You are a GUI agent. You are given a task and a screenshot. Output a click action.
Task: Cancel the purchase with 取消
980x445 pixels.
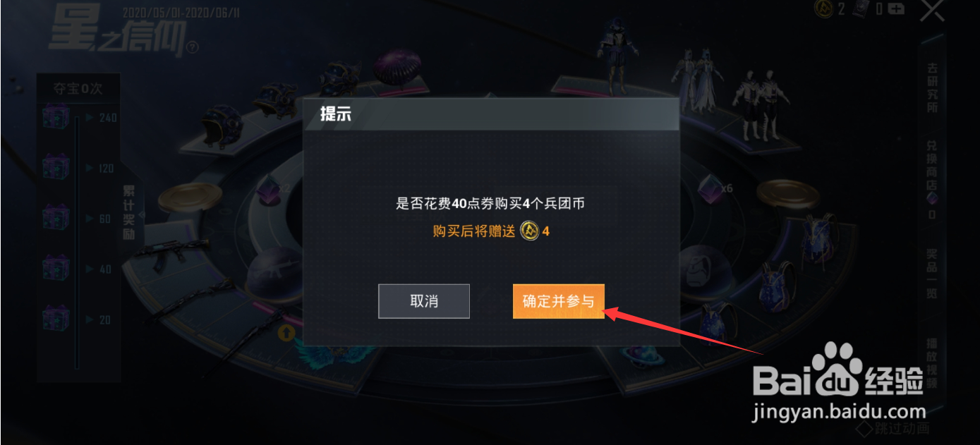click(424, 301)
